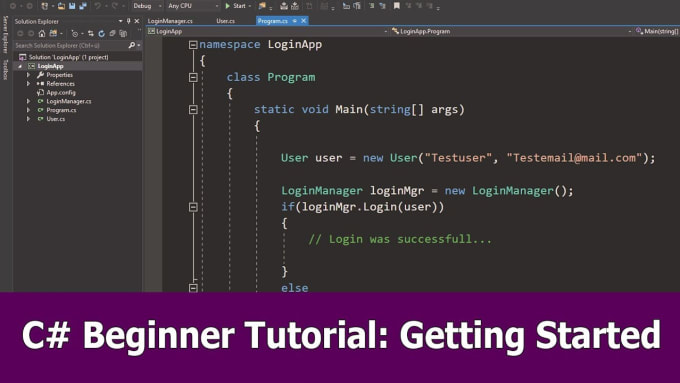Collapse the class Program code block
Viewport: 680px width, 383px height.
pyautogui.click(x=193, y=77)
